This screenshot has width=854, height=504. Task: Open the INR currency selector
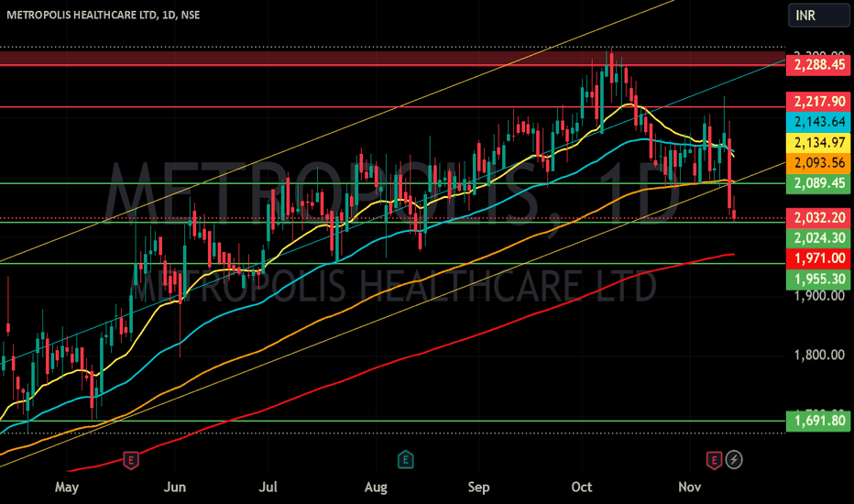pos(818,16)
